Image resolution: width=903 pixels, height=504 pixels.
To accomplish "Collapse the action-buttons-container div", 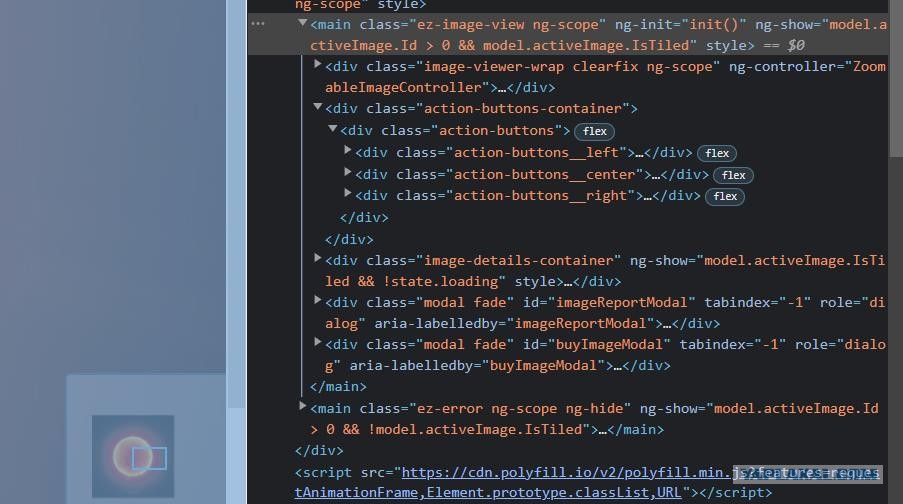I will coord(317,107).
